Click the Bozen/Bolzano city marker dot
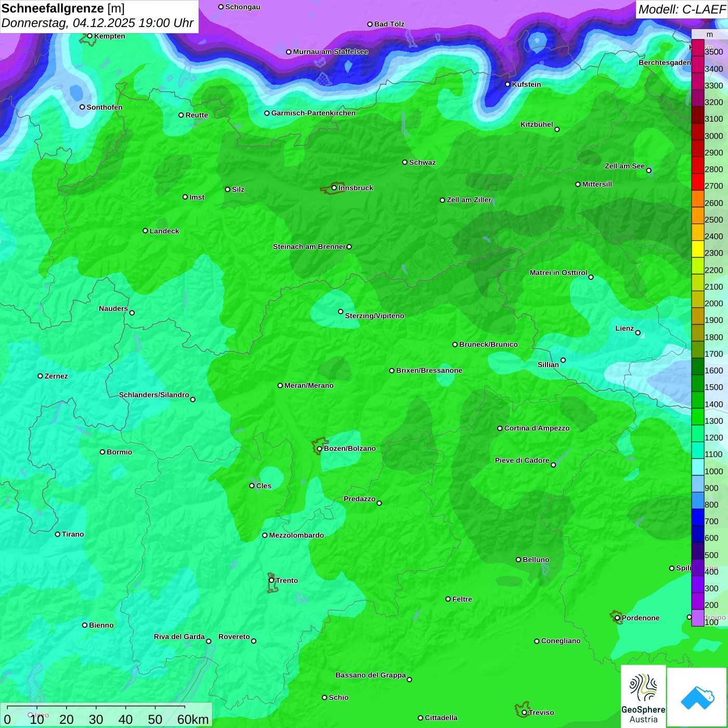The image size is (728, 728). [x=319, y=449]
